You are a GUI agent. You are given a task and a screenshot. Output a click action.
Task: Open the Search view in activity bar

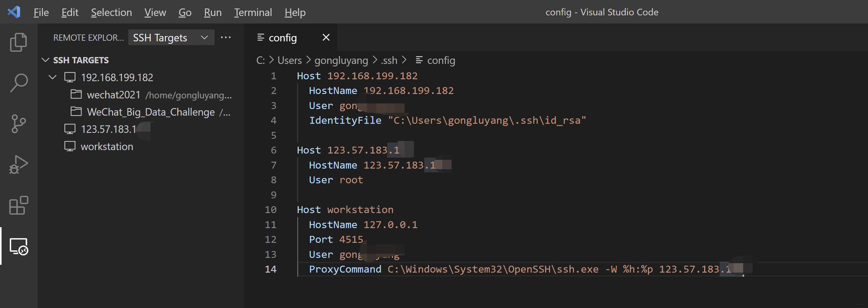tap(19, 83)
